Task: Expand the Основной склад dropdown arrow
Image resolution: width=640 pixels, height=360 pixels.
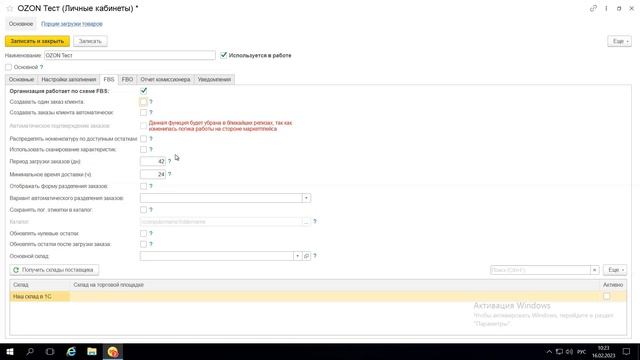Action: tap(298, 256)
